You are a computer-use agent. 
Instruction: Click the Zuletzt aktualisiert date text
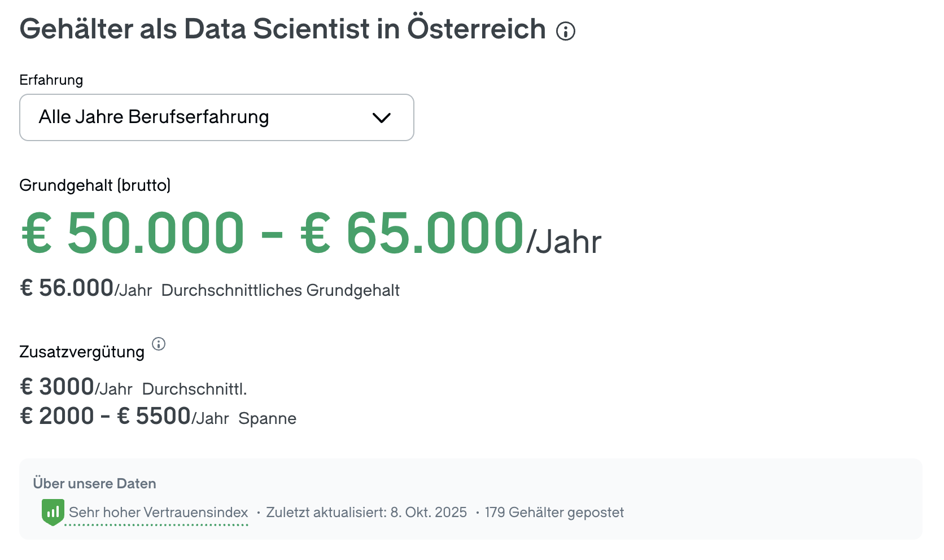tap(366, 513)
